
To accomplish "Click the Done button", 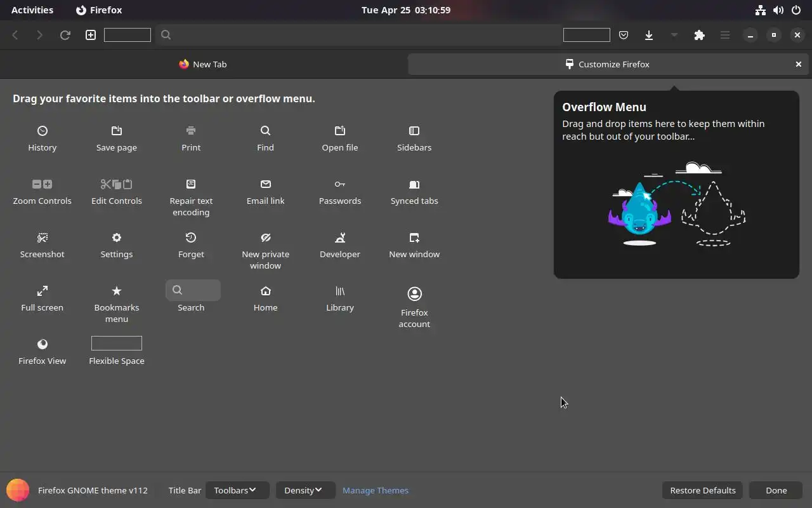I will (x=776, y=490).
